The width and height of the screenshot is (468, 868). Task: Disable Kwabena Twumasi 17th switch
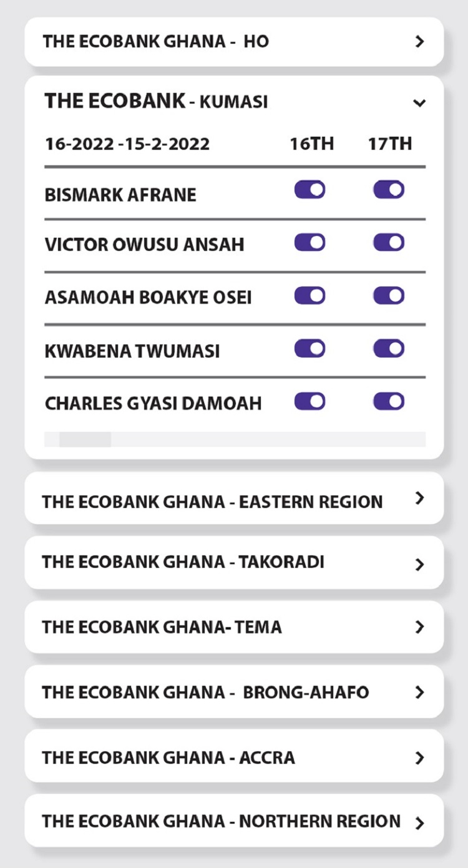tap(389, 348)
